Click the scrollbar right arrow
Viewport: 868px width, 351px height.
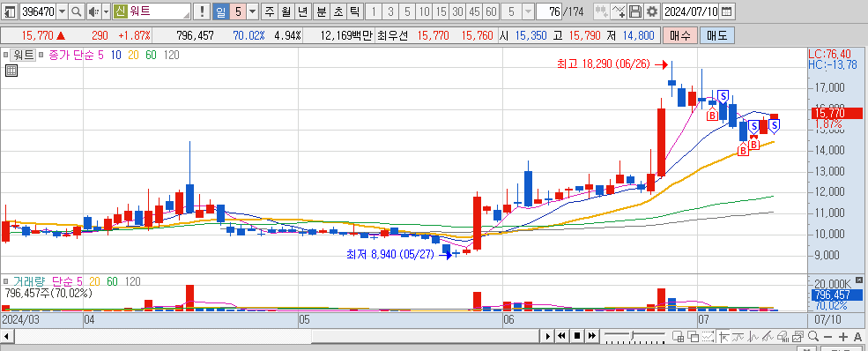coord(547,336)
